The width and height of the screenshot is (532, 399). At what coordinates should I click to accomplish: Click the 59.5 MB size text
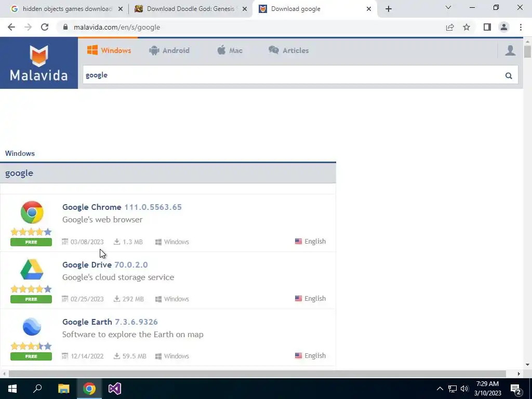click(134, 356)
